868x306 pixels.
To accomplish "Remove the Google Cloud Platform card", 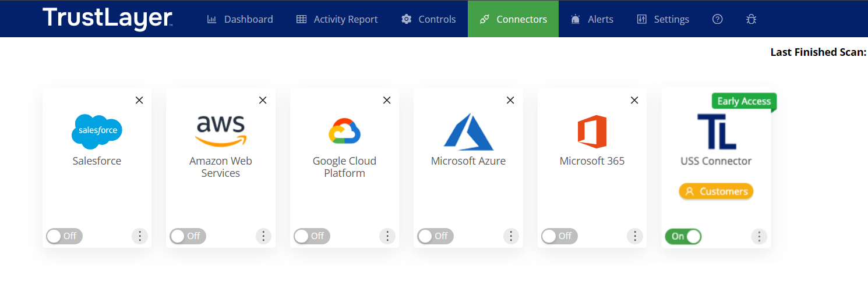I will coord(387,100).
